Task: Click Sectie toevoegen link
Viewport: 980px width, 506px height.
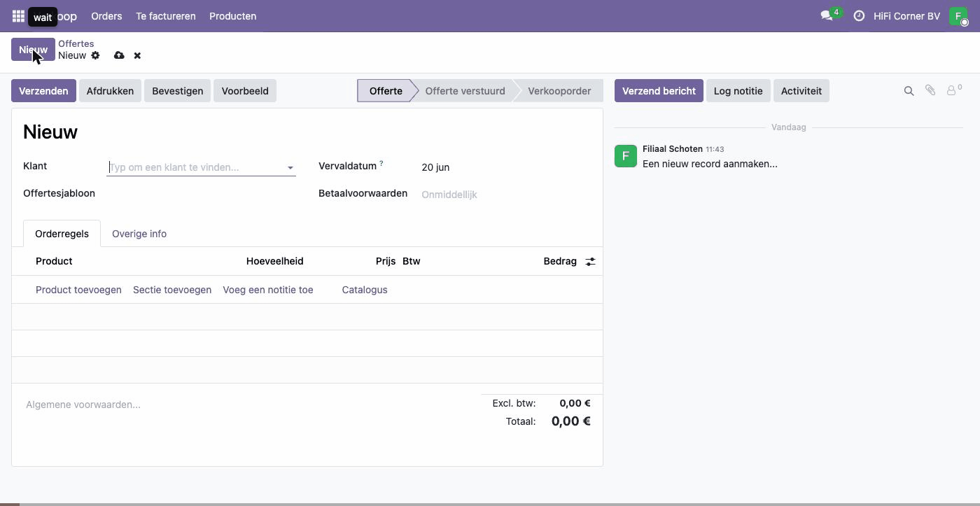Action: [x=172, y=290]
